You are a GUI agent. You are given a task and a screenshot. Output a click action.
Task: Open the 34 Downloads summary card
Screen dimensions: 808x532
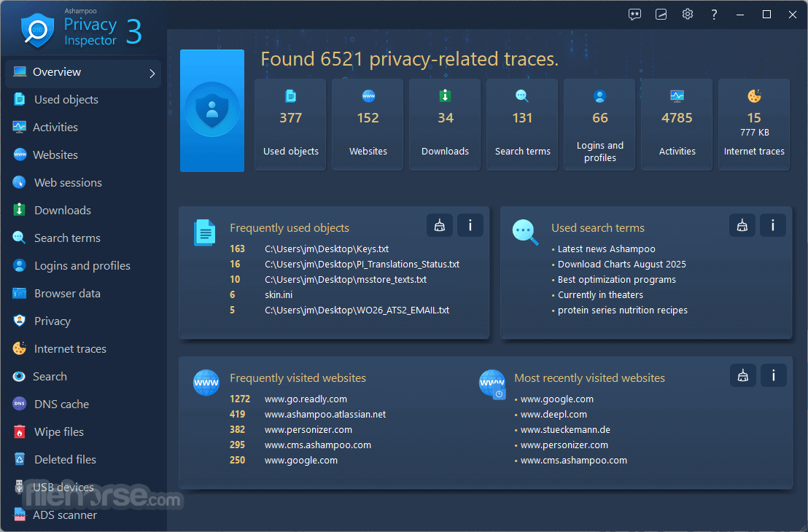[446, 124]
